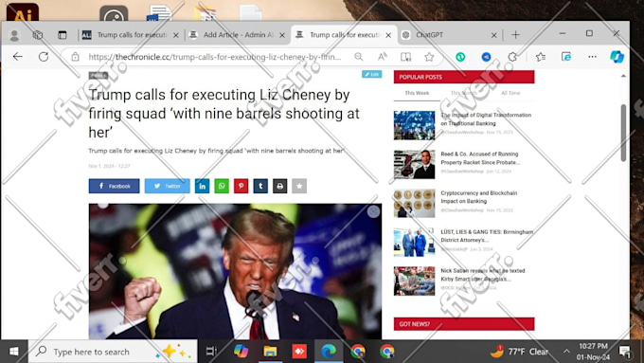Open the collections icon
This screenshot has width=644, height=363.
click(566, 57)
